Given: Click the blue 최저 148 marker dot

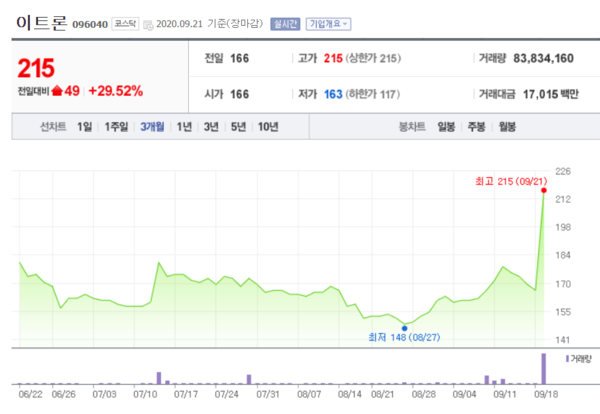Looking at the screenshot, I should (x=404, y=328).
